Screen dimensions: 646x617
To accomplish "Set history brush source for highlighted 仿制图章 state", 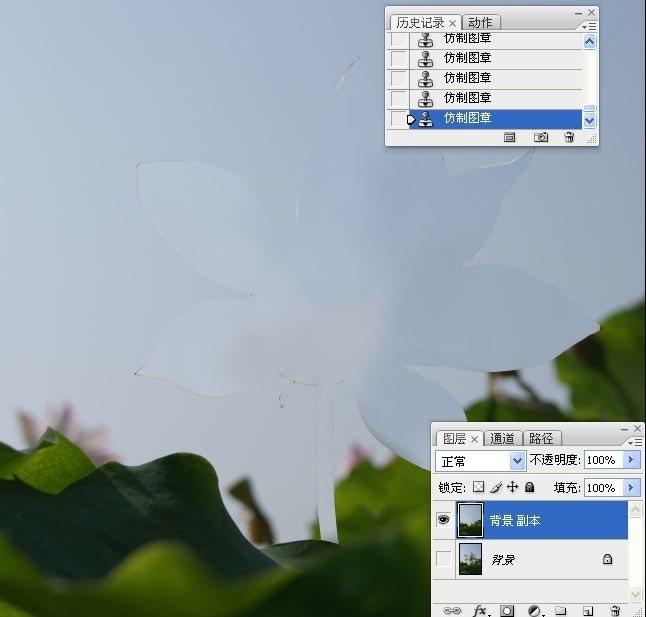I will [398, 119].
